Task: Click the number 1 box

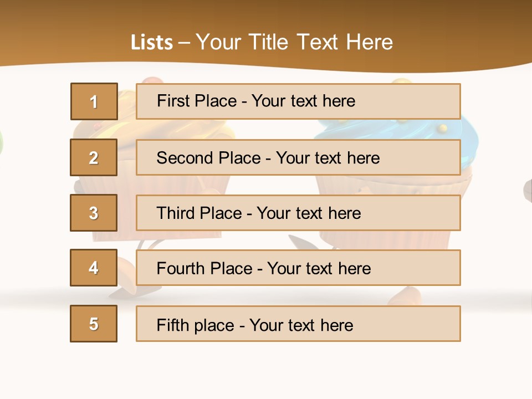Action: pyautogui.click(x=94, y=101)
